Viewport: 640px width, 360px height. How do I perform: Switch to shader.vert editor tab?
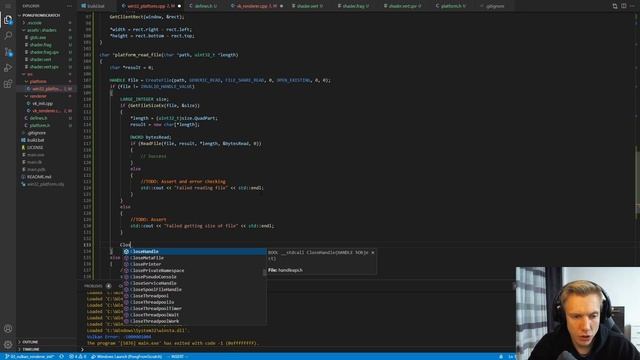[309, 6]
